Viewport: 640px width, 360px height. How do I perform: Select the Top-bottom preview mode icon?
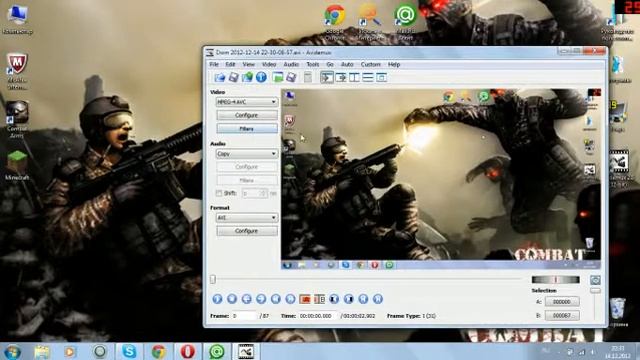coord(368,77)
